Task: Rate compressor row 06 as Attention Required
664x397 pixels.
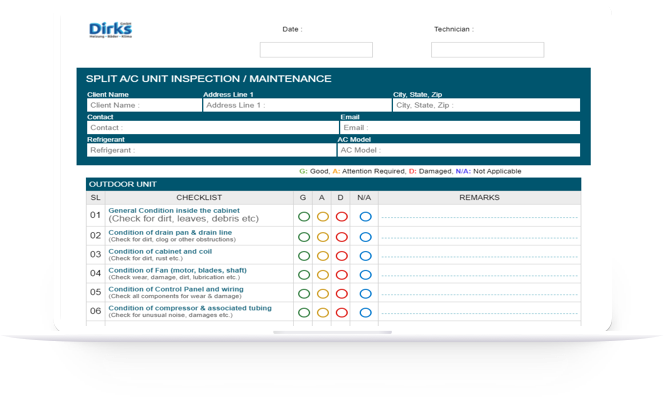Action: [323, 313]
